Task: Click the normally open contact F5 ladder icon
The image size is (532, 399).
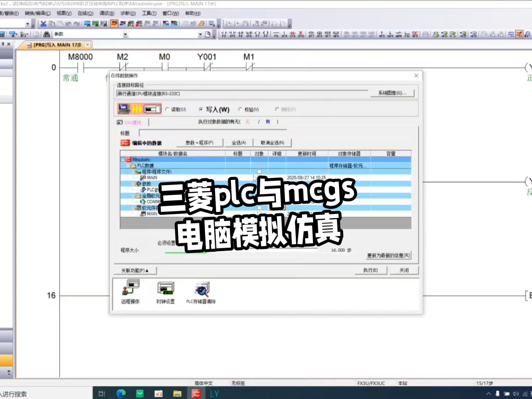Action: click(x=224, y=33)
